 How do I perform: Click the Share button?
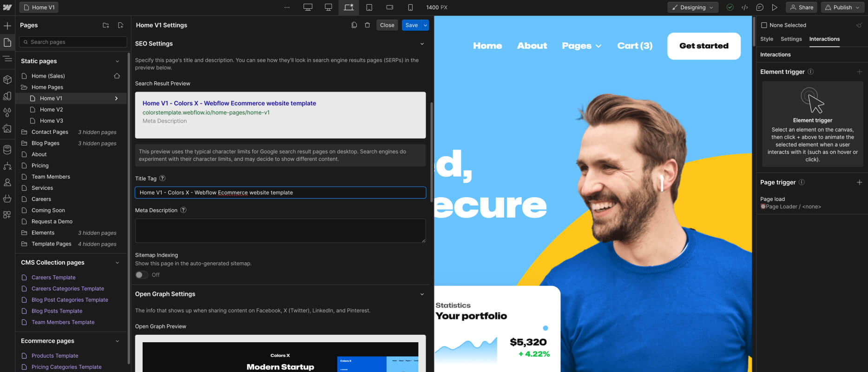tap(802, 7)
